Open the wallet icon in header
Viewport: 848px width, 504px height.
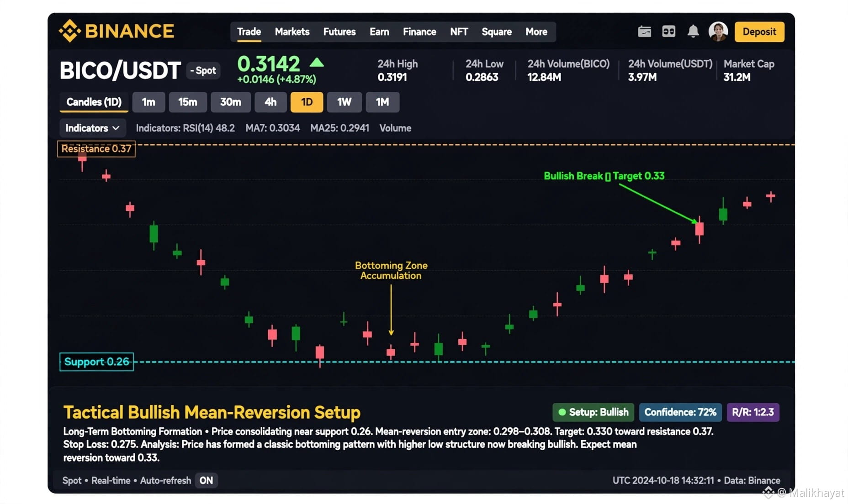pos(644,31)
